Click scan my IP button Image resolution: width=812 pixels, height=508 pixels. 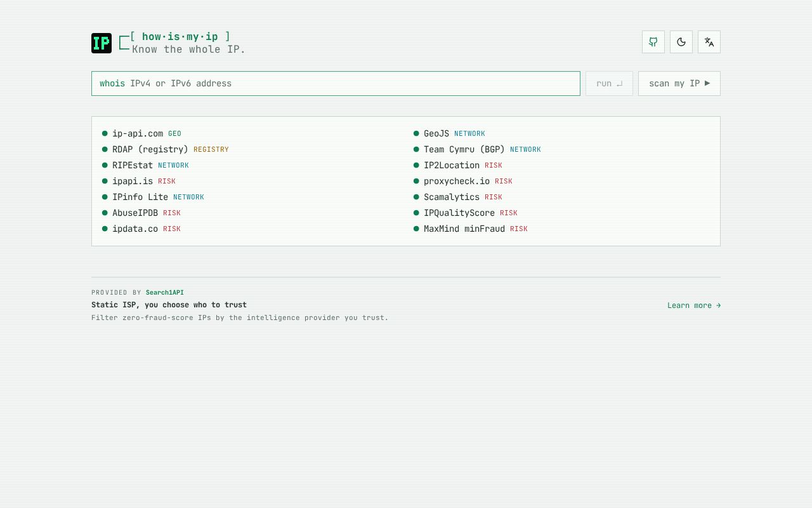[x=679, y=83]
